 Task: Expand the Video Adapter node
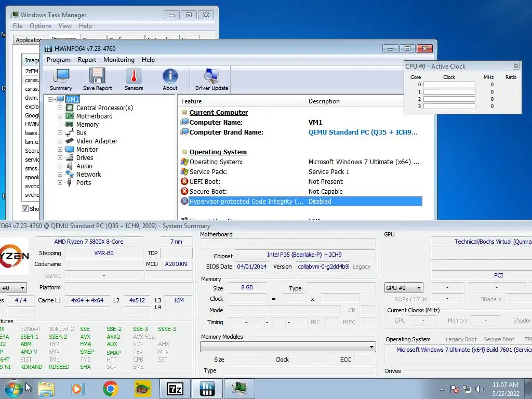coord(60,141)
